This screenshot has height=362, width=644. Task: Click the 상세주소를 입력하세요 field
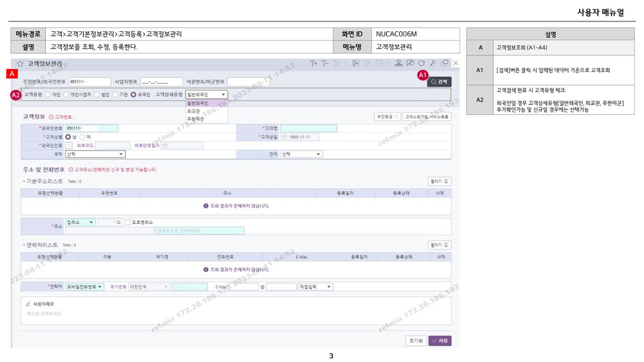click(x=200, y=231)
